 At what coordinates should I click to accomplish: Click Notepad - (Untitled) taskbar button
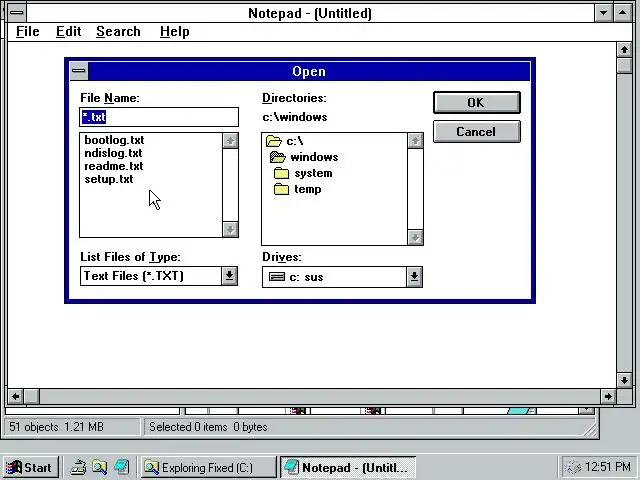[348, 467]
